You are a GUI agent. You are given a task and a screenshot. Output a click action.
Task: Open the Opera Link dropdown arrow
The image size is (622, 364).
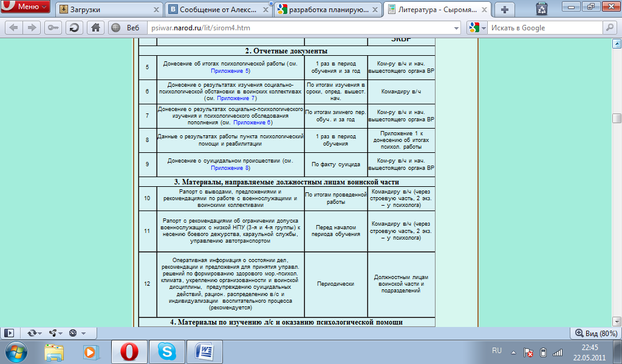[40, 334]
